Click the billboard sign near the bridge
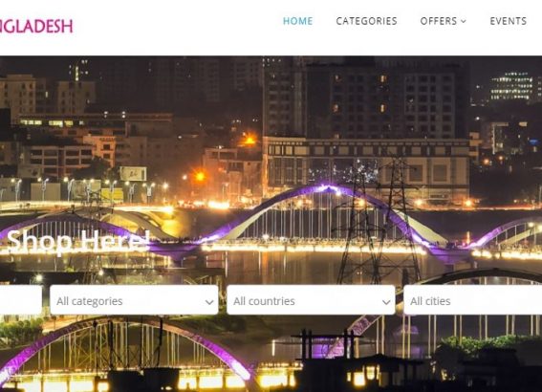This screenshot has height=392, width=542. pyautogui.click(x=133, y=173)
